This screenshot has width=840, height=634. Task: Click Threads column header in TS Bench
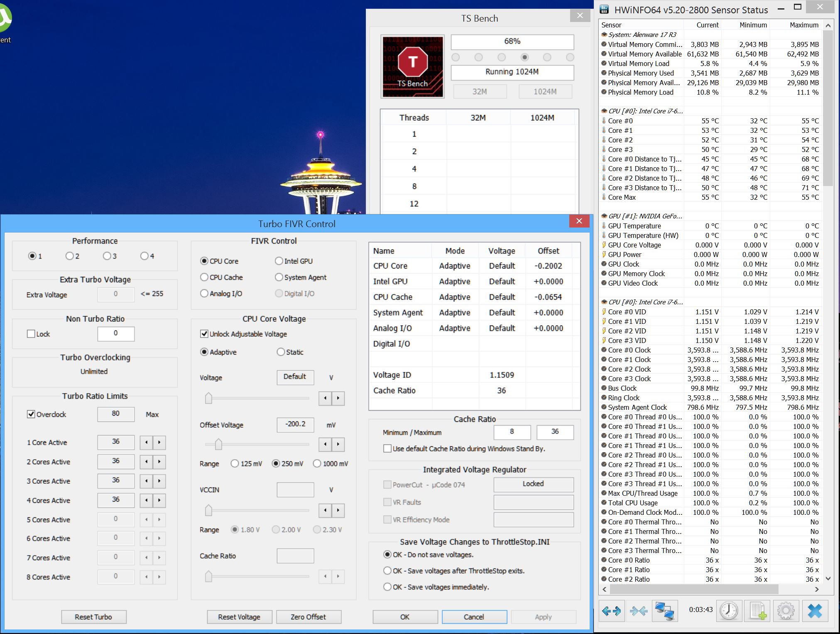(414, 117)
